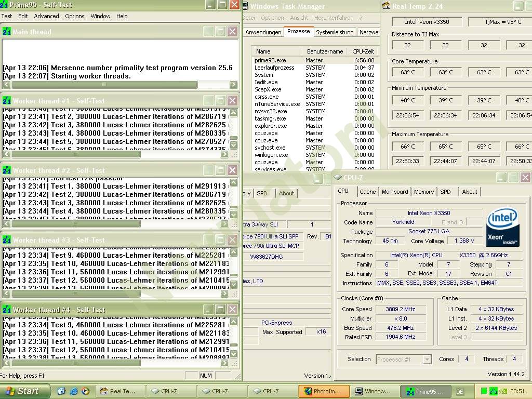
Task: Select the explorer.exe process row
Action: (314, 126)
